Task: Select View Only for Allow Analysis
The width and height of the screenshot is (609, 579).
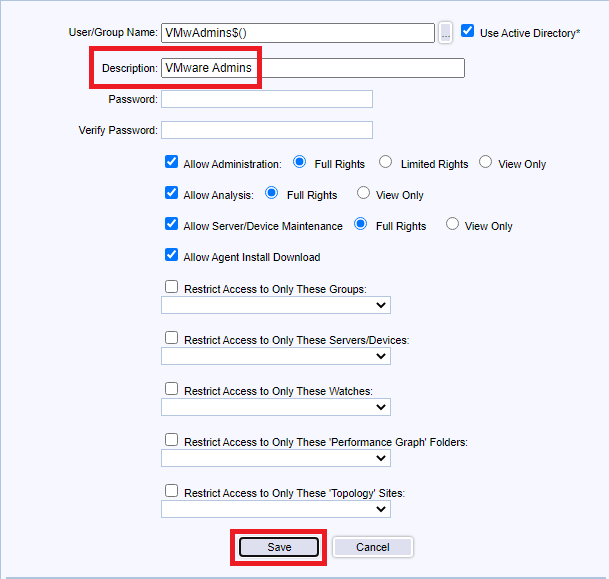Action: click(363, 194)
